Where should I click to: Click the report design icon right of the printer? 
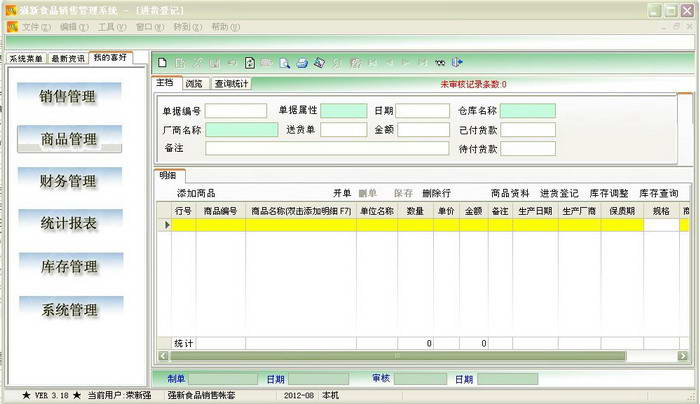coord(319,63)
